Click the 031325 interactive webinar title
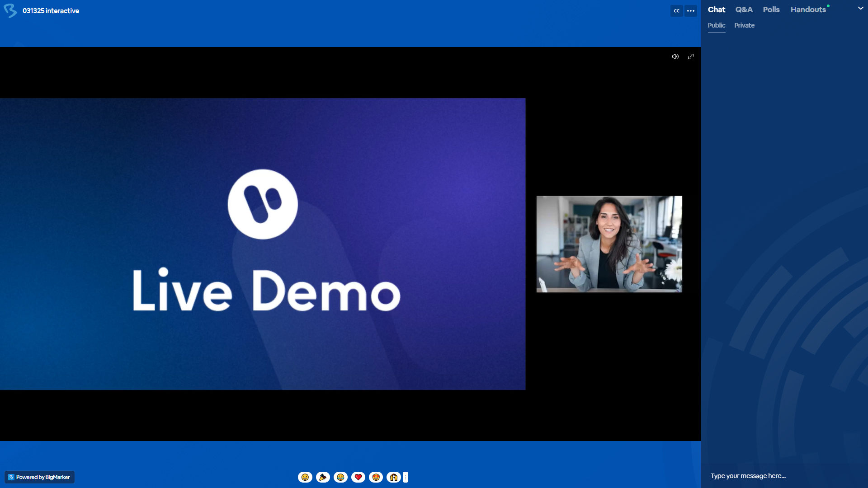 tap(51, 11)
